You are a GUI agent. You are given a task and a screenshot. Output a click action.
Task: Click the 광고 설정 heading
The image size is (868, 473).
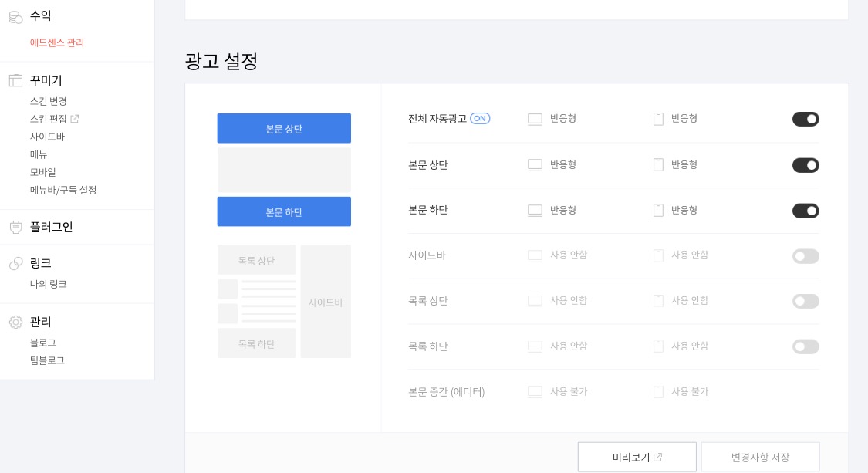[x=221, y=61]
